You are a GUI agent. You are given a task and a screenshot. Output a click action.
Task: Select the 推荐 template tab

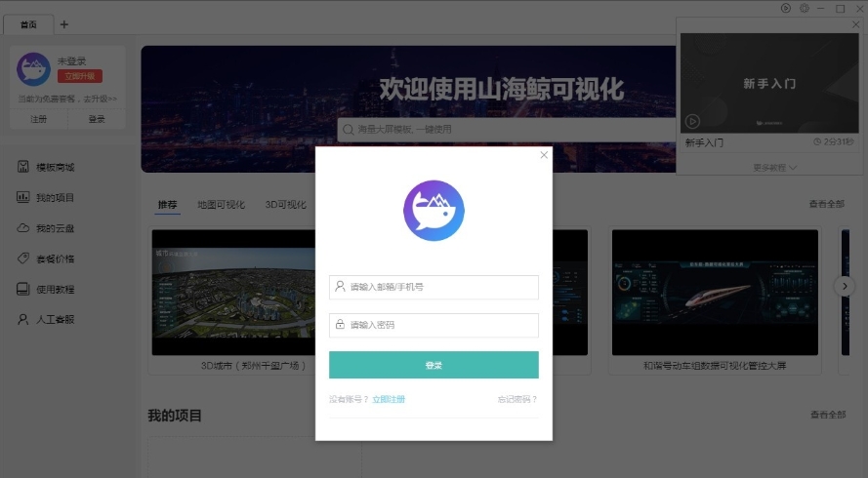tap(167, 205)
